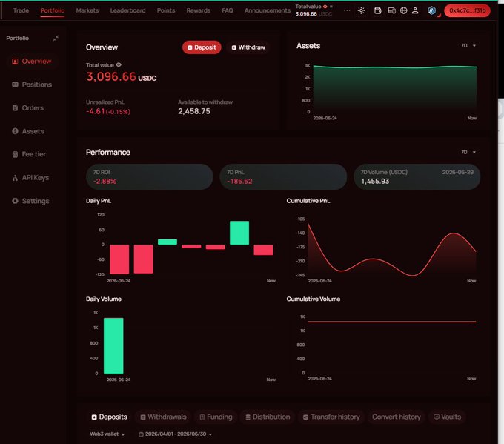504x444 pixels.
Task: Click the available to withdraw 2,458.75
Action: [x=194, y=111]
